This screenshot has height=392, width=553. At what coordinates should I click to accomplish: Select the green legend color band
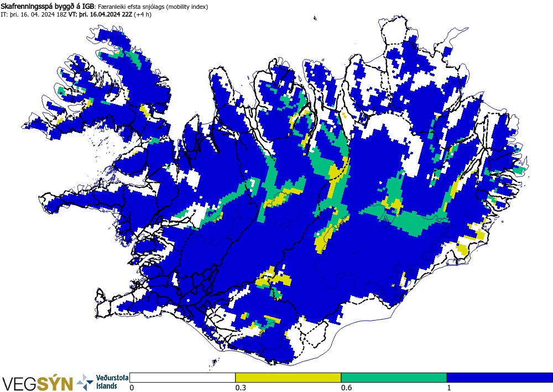point(394,378)
